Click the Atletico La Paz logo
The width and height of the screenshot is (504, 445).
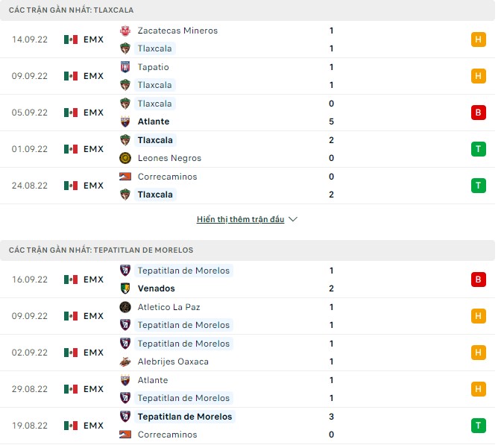tap(125, 307)
